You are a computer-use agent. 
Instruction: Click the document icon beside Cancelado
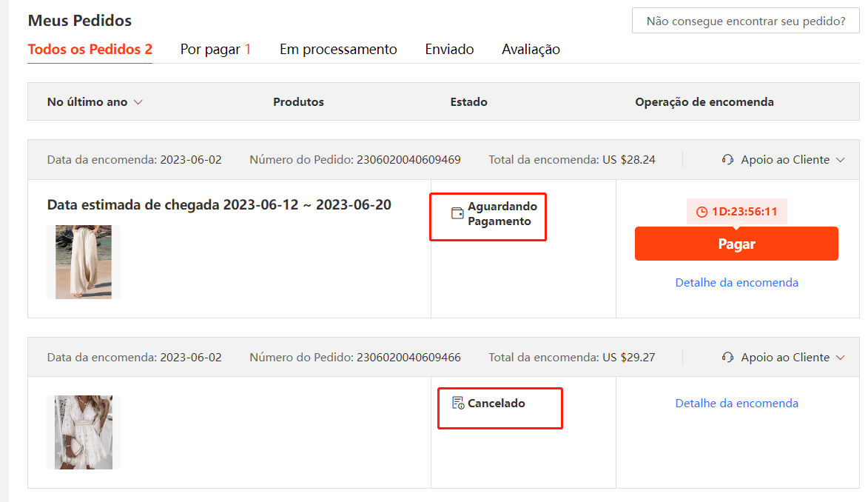(458, 404)
